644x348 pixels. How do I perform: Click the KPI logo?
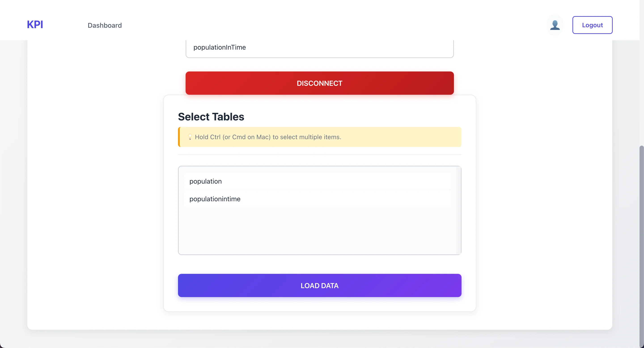click(35, 25)
